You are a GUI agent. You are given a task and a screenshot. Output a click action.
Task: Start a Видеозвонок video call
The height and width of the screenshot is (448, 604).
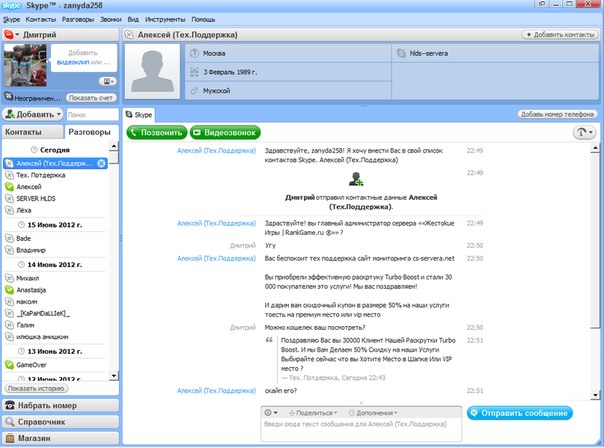(225, 133)
